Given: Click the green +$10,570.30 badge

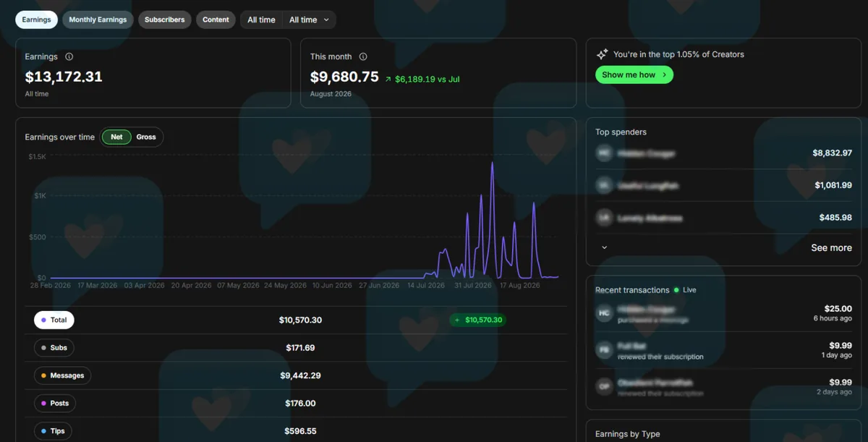Looking at the screenshot, I should [x=477, y=320].
